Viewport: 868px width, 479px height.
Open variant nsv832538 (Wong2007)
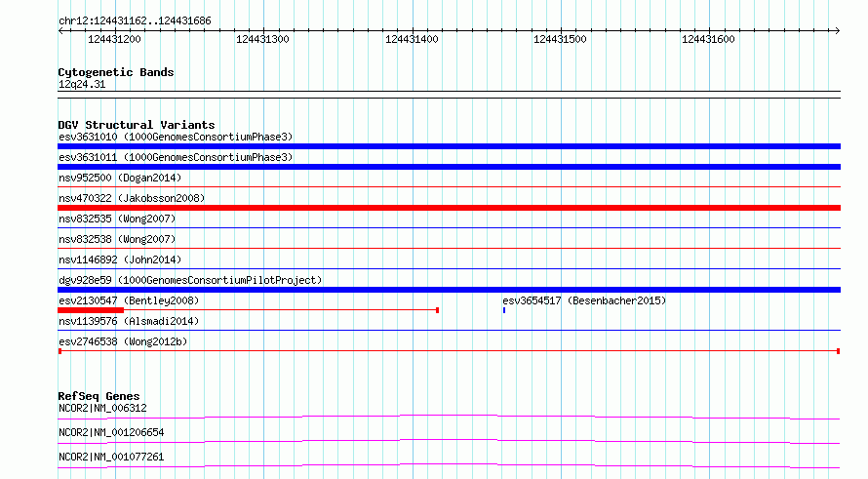point(117,239)
